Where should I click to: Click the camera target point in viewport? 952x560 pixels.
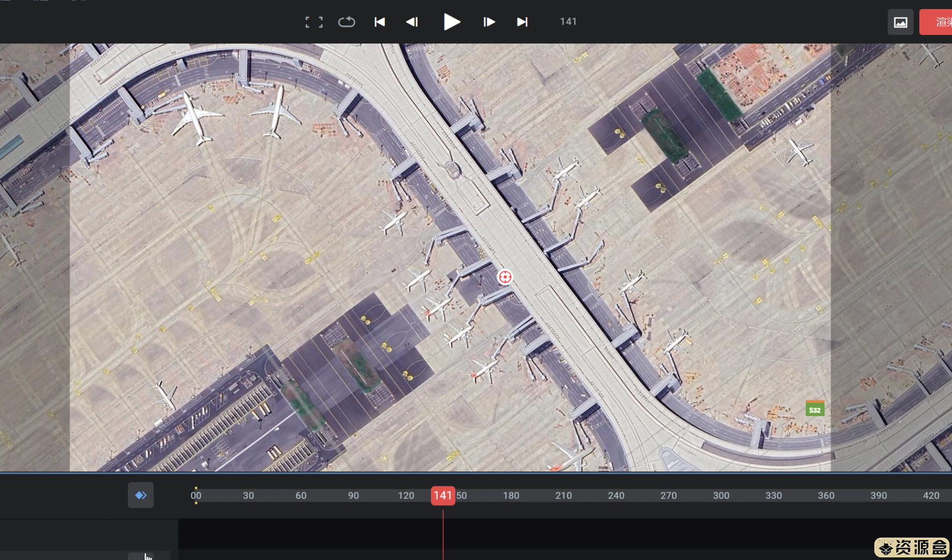[x=505, y=277]
